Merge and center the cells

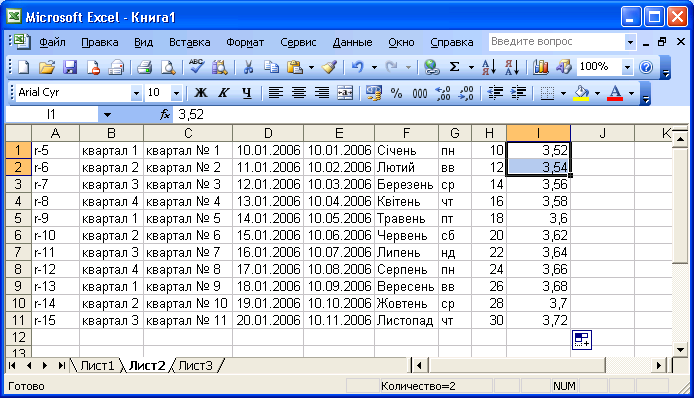coord(345,93)
